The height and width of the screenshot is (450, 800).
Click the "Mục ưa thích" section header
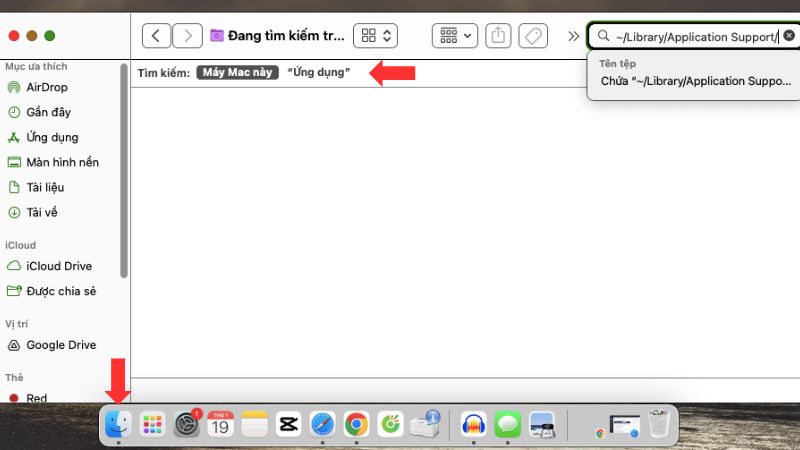tap(36, 66)
